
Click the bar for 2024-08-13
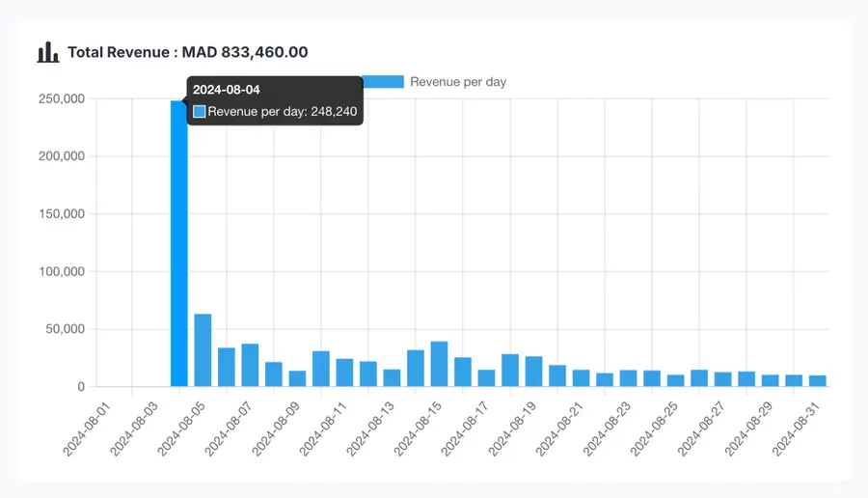(x=392, y=377)
